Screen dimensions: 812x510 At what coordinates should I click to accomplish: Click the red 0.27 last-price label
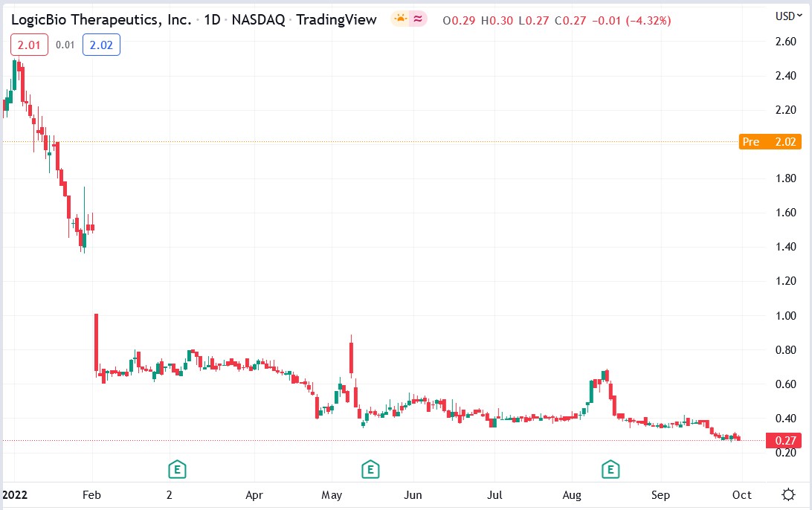(785, 440)
